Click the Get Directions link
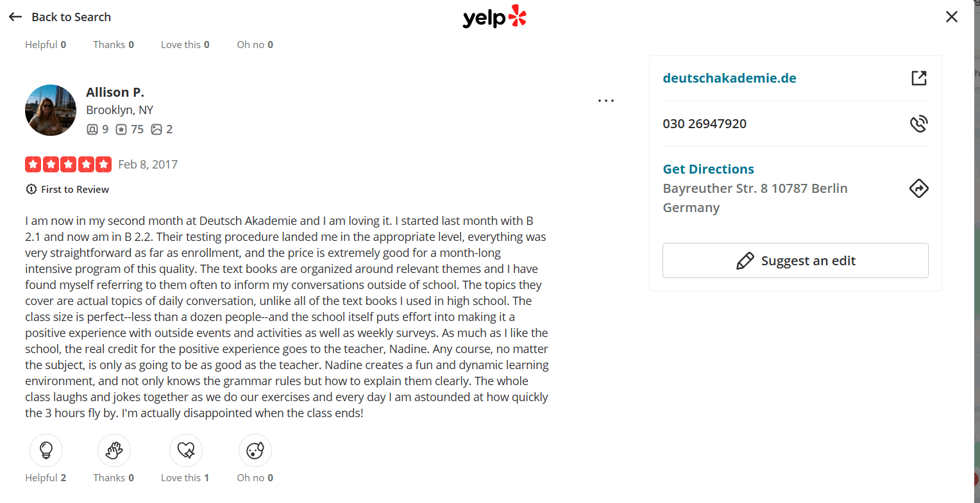This screenshot has width=980, height=503. (708, 169)
